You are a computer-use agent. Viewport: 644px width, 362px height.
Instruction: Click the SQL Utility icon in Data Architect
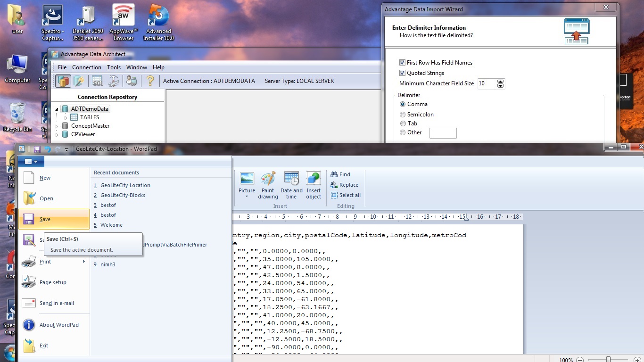[x=97, y=81]
